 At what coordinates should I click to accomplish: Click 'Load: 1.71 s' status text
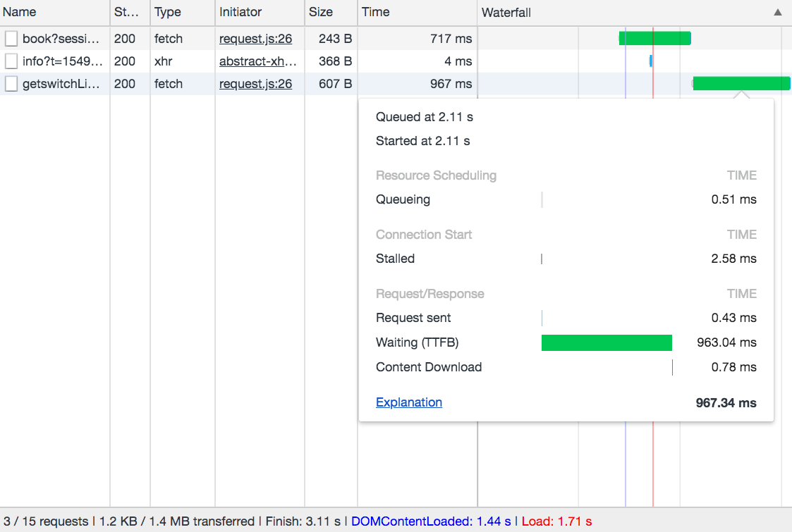click(556, 521)
